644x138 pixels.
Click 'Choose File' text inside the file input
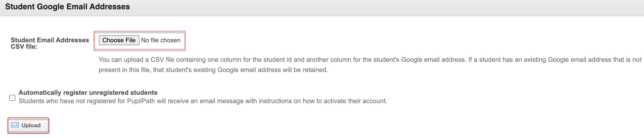[x=119, y=40]
